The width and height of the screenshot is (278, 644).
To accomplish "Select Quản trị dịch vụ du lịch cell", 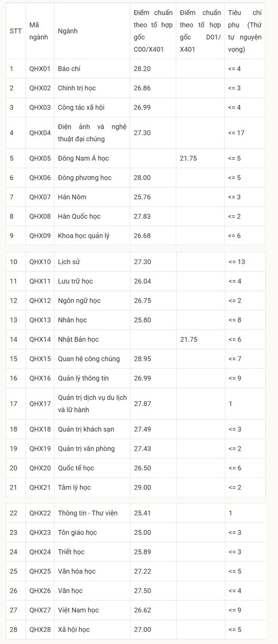I will coord(92,404).
